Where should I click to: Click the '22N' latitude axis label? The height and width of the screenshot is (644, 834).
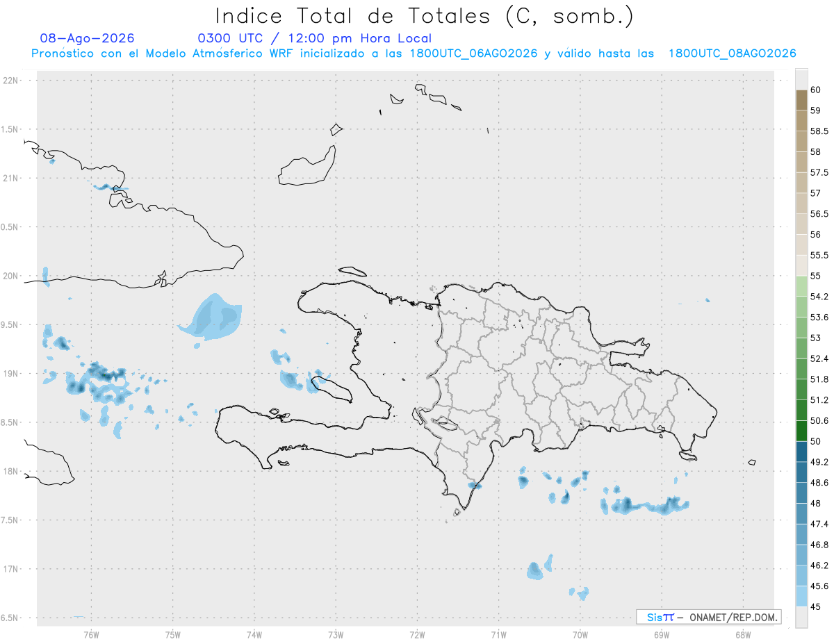coord(12,81)
